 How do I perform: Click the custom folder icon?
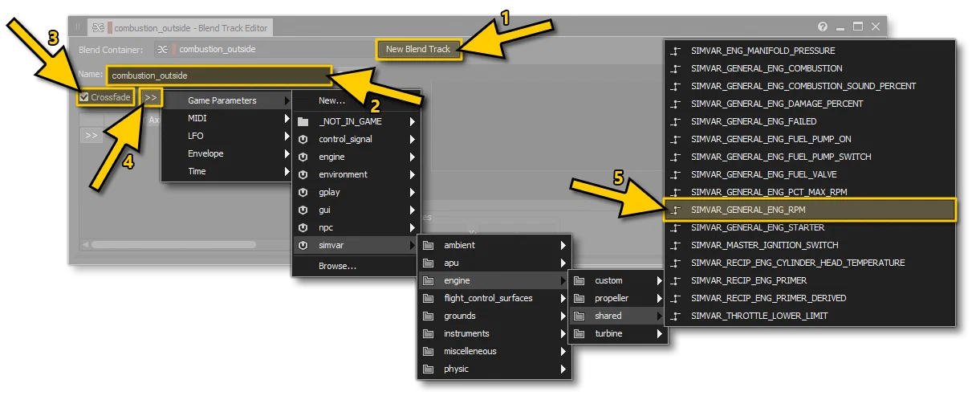point(579,280)
